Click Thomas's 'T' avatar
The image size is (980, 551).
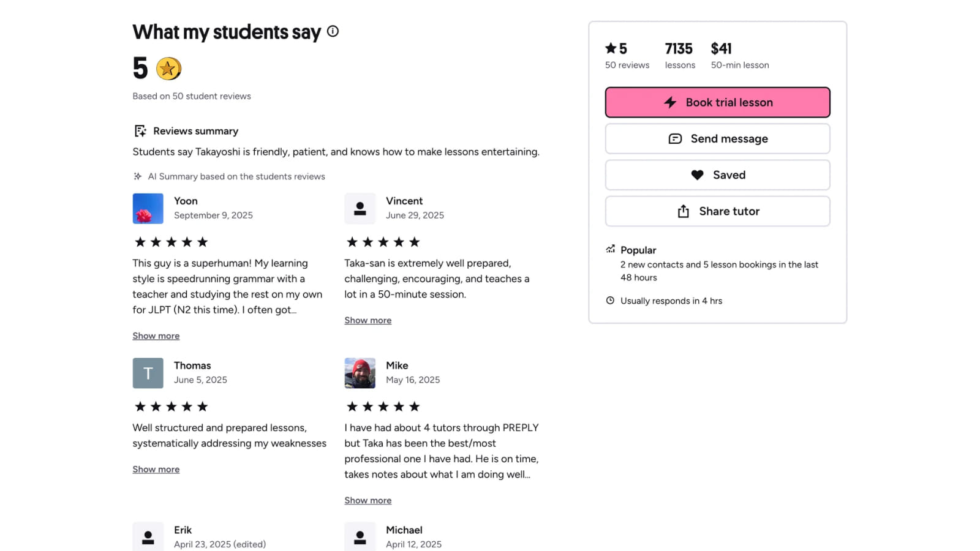point(148,373)
